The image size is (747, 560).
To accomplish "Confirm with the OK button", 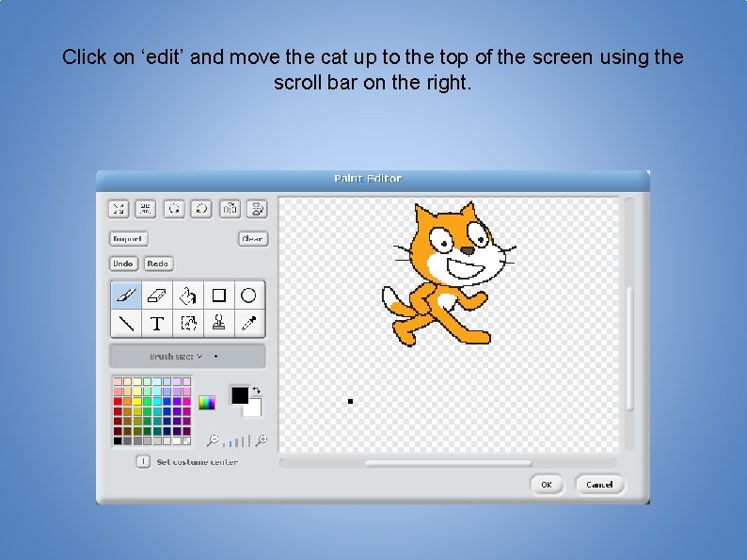I will 547,484.
